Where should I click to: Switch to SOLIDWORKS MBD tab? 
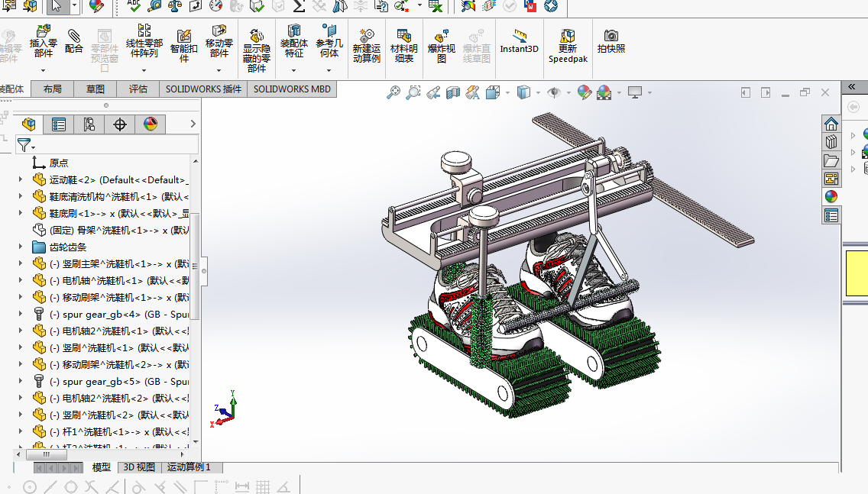292,89
